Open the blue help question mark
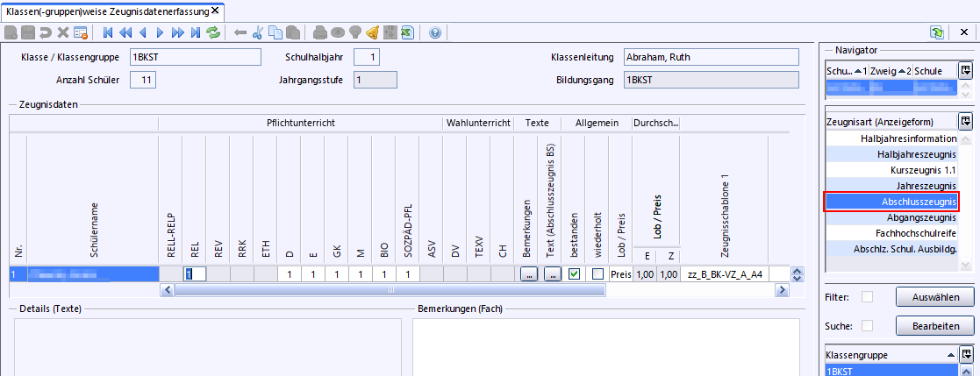The height and width of the screenshot is (376, 980). pos(435,32)
